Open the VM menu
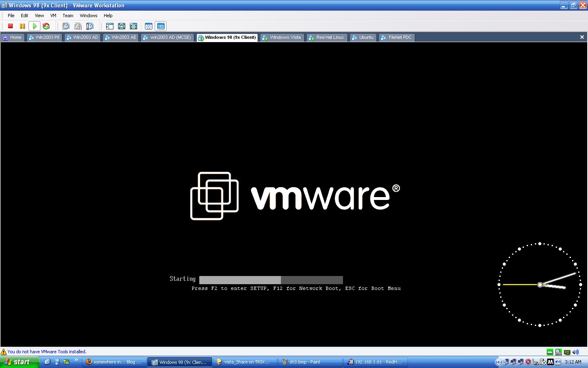This screenshot has height=368, width=588. pyautogui.click(x=53, y=16)
